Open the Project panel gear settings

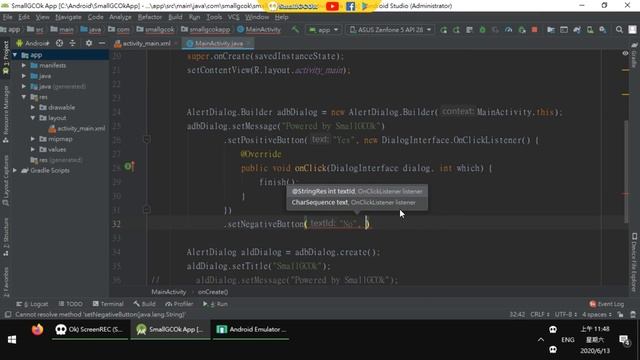tap(89, 43)
